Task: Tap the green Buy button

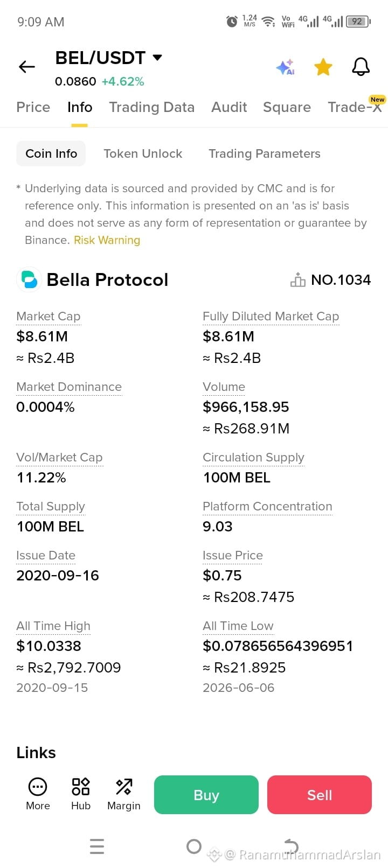Action: click(x=206, y=795)
